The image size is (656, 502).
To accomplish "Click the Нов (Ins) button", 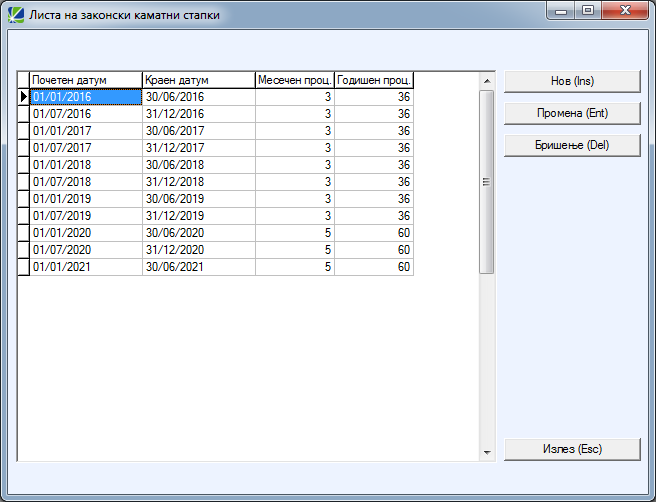I will tap(572, 81).
